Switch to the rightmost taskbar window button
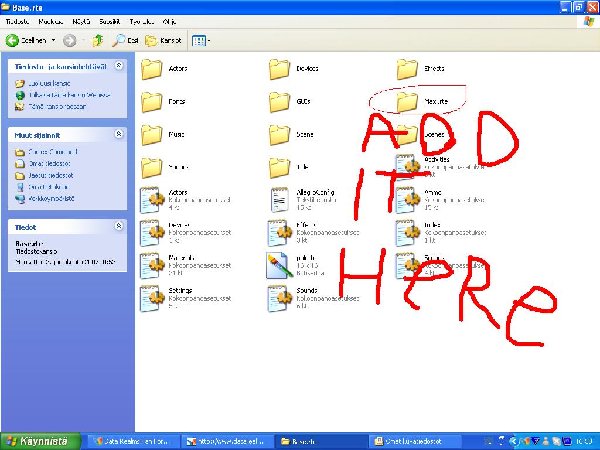Screen dimensions: 600x450 pos(415,441)
